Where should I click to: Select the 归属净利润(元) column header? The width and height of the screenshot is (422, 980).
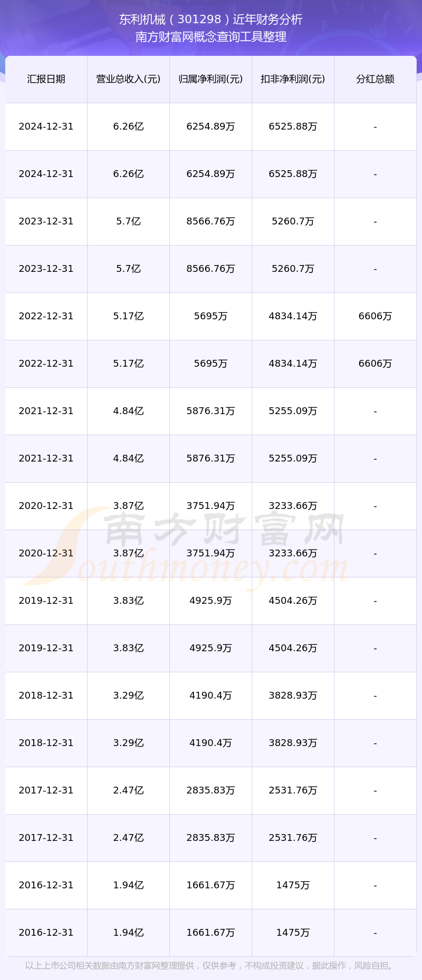pyautogui.click(x=210, y=79)
